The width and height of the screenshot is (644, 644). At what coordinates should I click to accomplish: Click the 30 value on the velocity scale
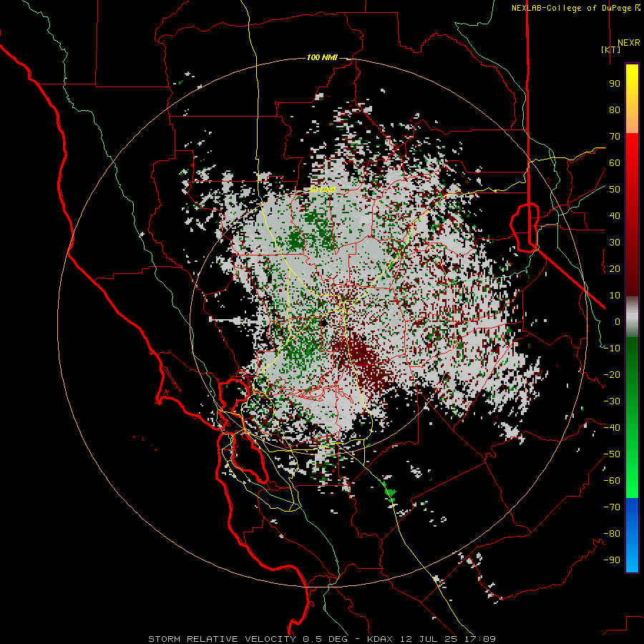(x=615, y=243)
